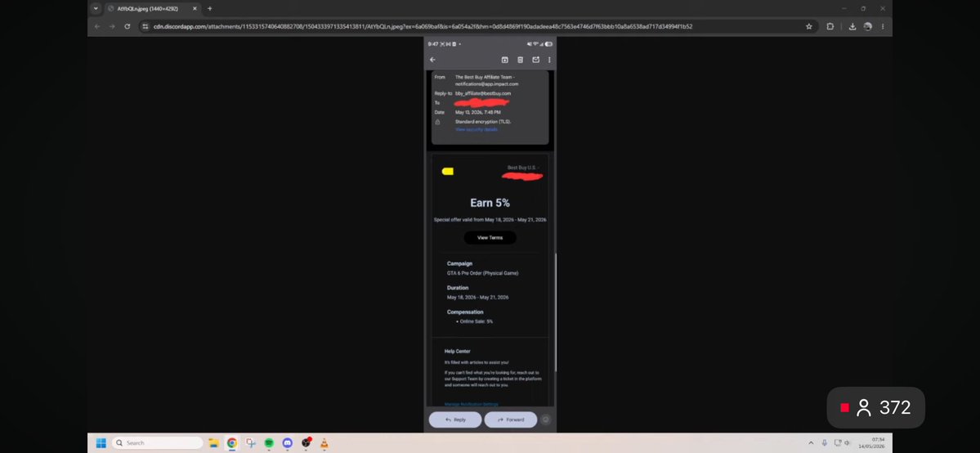Open the Chrome tab search dropdown
Image resolution: width=980 pixels, height=453 pixels.
tap(96, 9)
